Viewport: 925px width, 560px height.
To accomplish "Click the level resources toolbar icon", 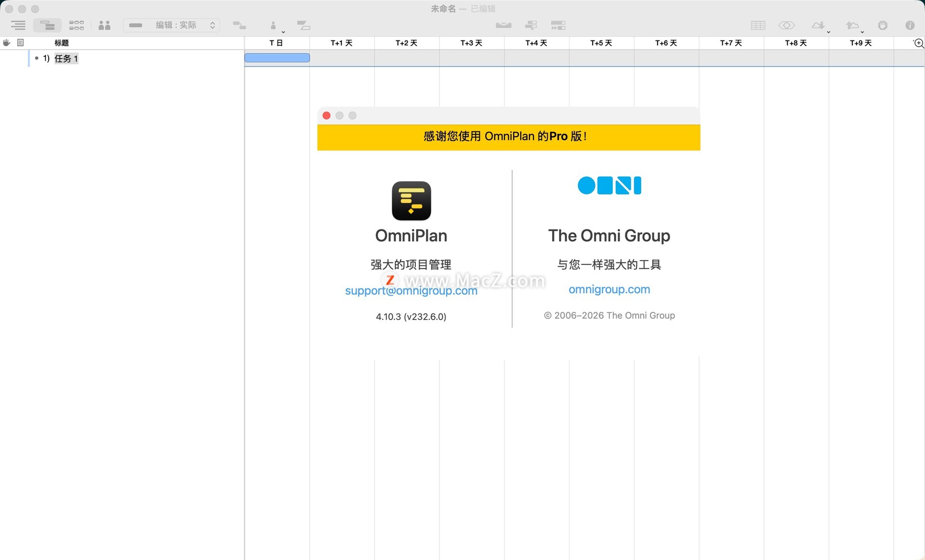I will click(503, 25).
